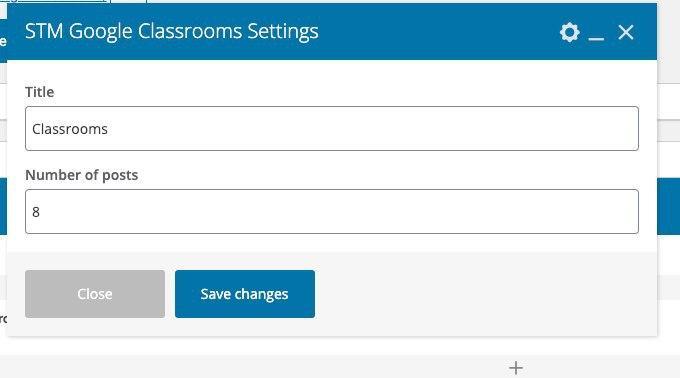Click the blue bar right of the dialog
Image resolution: width=680 pixels, height=378 pixels.
(668, 206)
